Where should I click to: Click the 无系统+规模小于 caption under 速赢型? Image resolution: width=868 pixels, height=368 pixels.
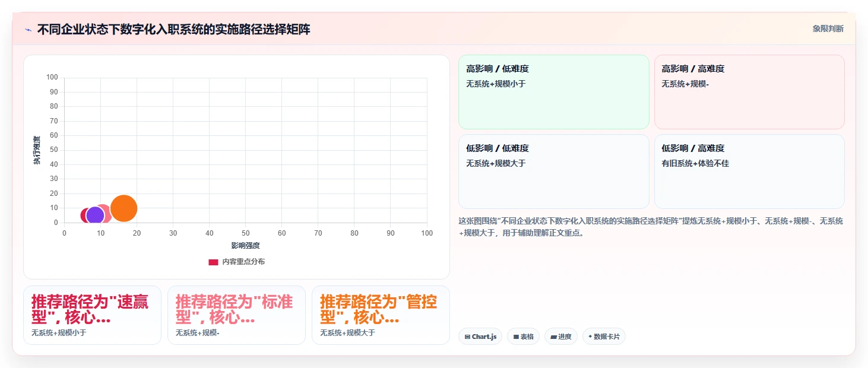tap(59, 333)
